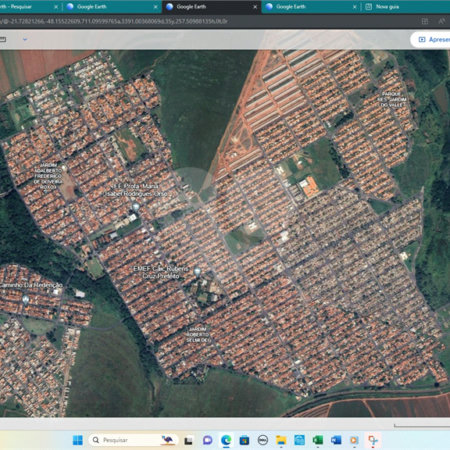Click the Jardim Adalberto Frederico de Oliveira Roxo label

[x=48, y=176]
